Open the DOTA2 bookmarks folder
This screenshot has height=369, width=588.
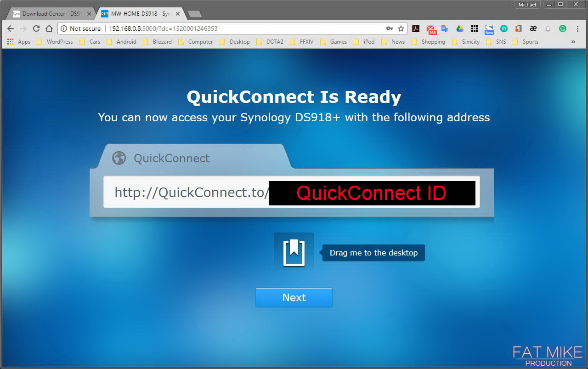(x=270, y=41)
